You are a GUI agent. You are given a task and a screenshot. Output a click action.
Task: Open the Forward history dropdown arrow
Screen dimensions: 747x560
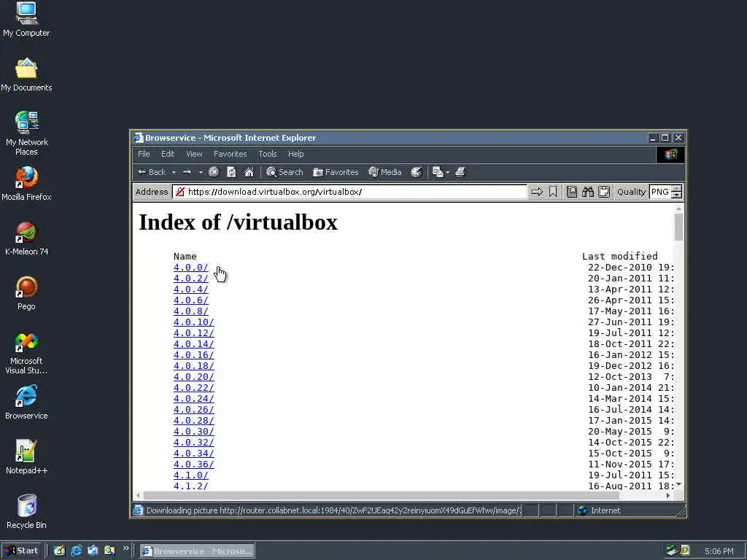(201, 172)
